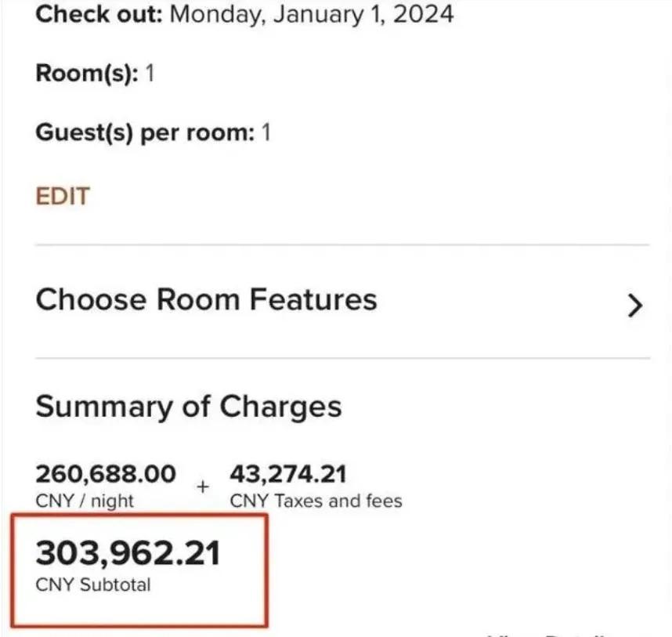Viewport: 672px width, 637px height.
Task: Open the Choose Room Features row title
Action: tap(206, 300)
